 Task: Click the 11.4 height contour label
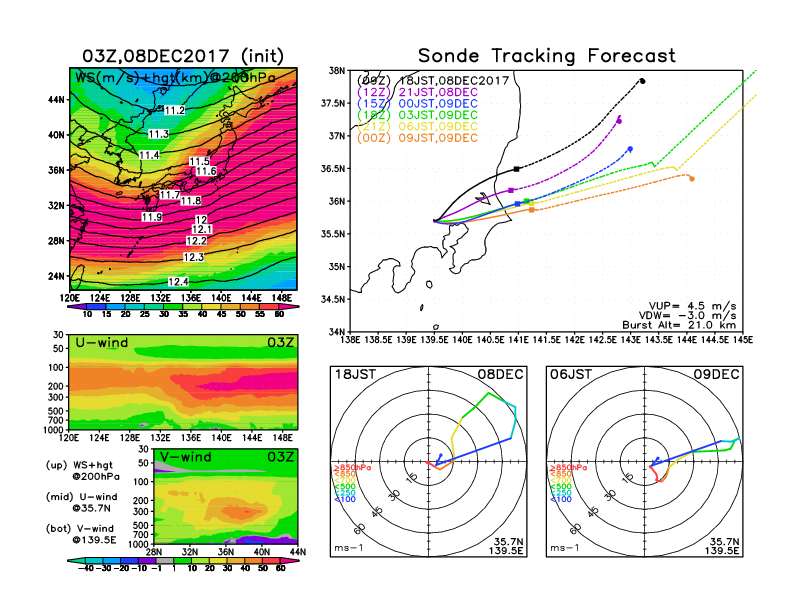[149, 156]
